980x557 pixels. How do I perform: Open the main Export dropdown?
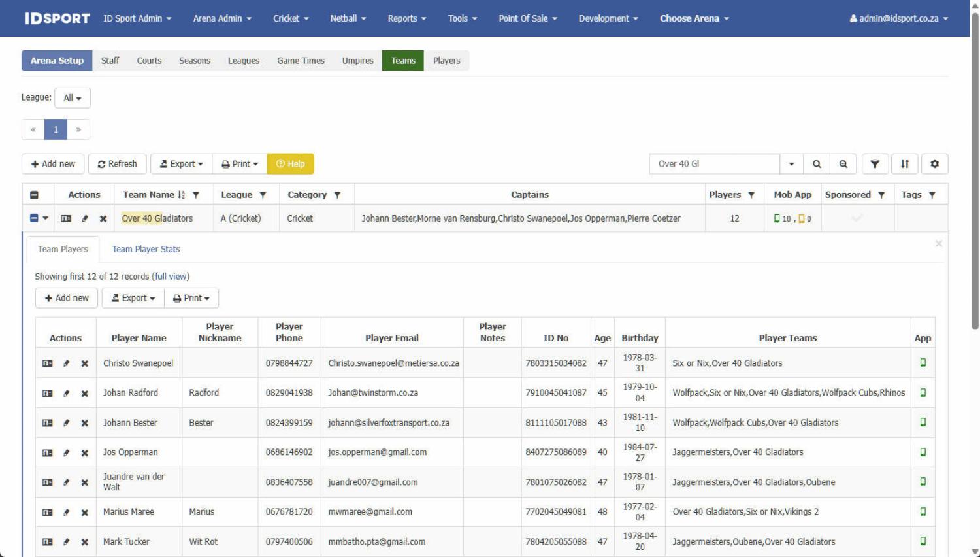(182, 164)
